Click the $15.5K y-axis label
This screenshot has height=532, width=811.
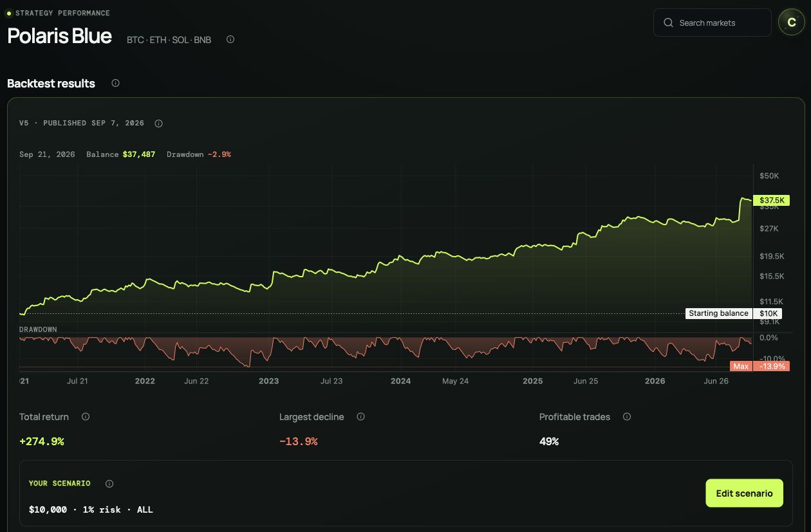[x=772, y=276]
